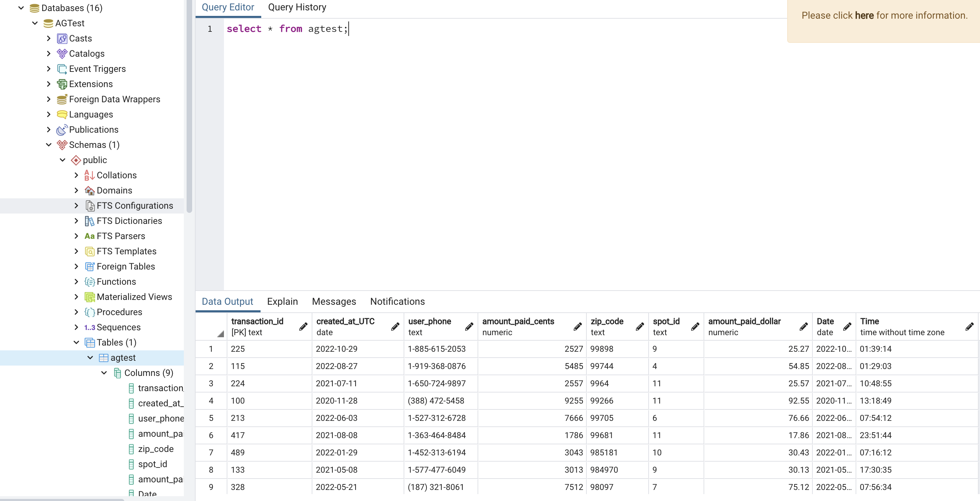Collapse the Columns (9) node
Screen dimensions: 980x501
(x=104, y=373)
